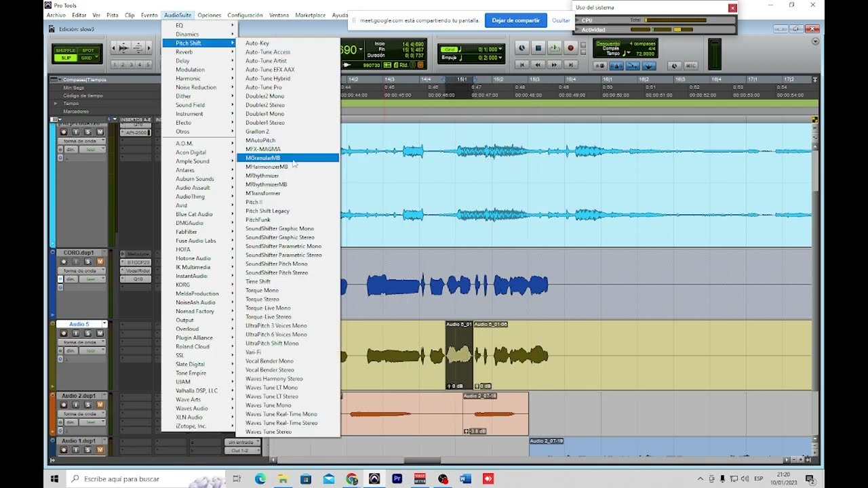The height and width of the screenshot is (488, 868).
Task: Click horizontal zoom waveform icon
Action: click(x=123, y=48)
